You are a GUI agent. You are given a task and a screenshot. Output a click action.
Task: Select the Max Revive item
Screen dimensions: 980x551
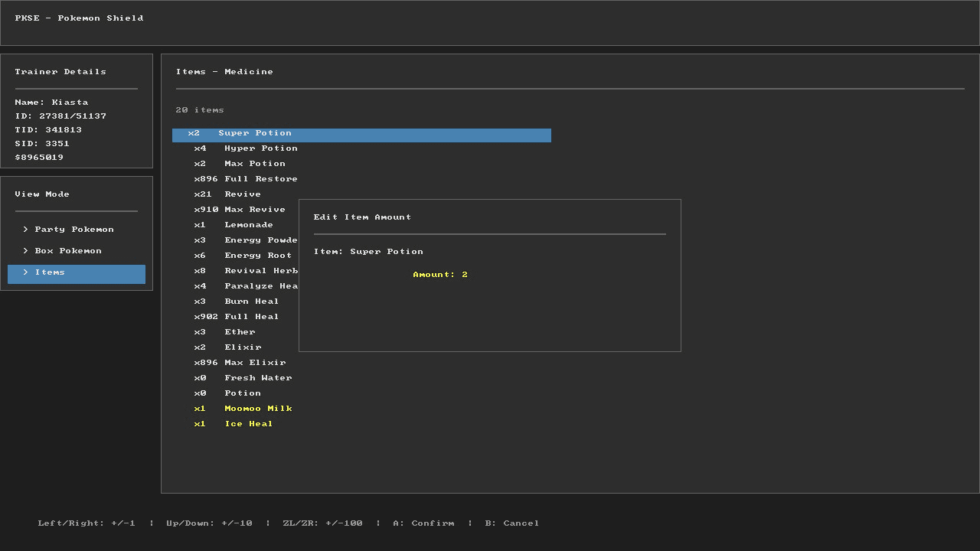point(240,210)
